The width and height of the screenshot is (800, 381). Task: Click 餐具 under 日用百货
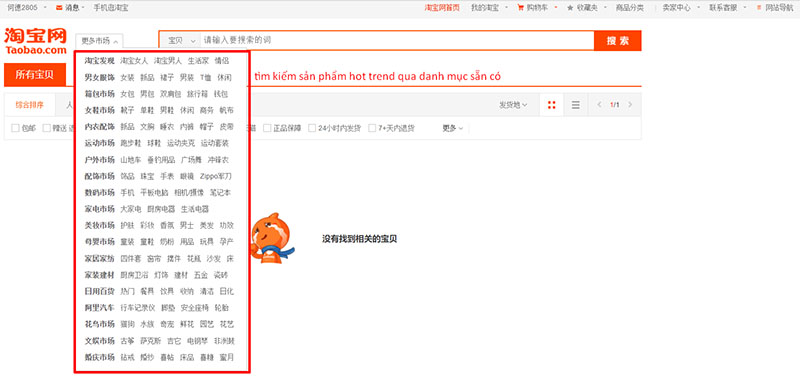coord(147,291)
